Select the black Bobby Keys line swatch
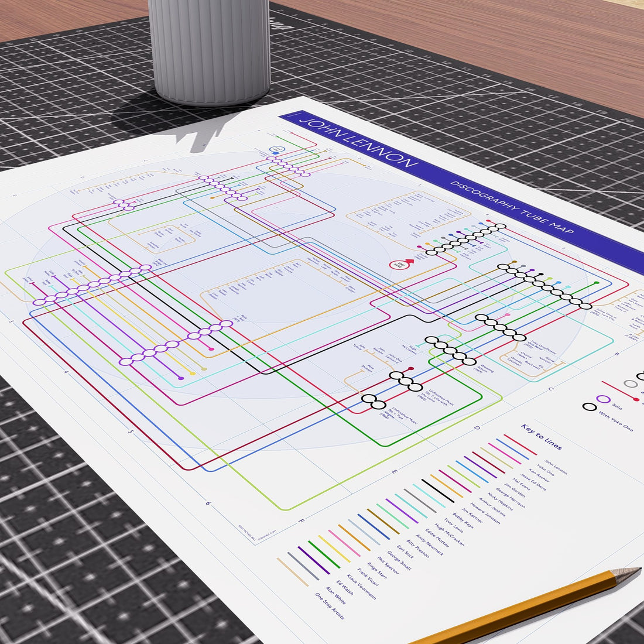This screenshot has height=644, width=644. pyautogui.click(x=438, y=491)
